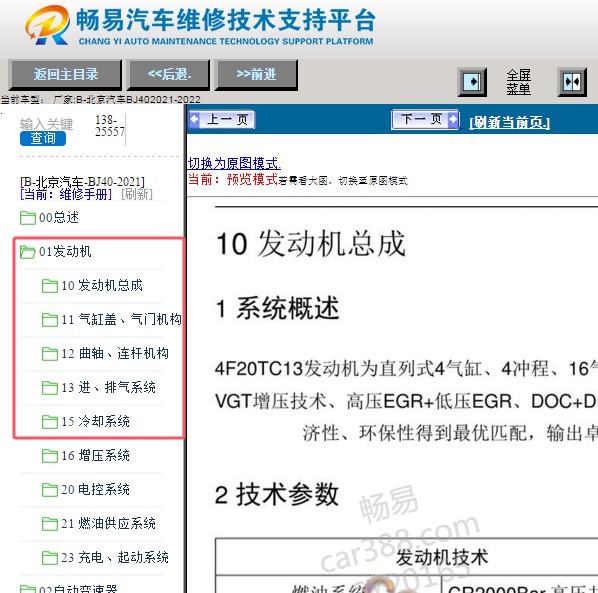This screenshot has width=598, height=593.
Task: Select 12 曲轴、连杆机构 in tree
Action: click(115, 353)
